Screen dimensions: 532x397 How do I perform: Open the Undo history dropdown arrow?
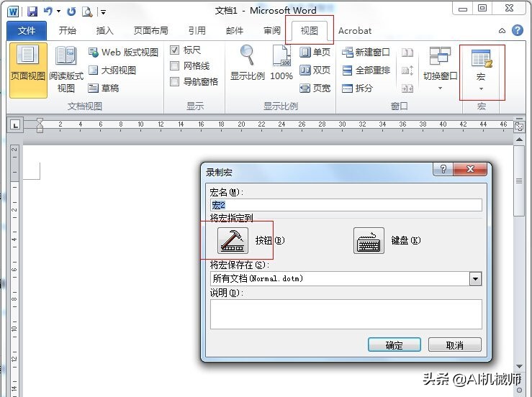59,12
